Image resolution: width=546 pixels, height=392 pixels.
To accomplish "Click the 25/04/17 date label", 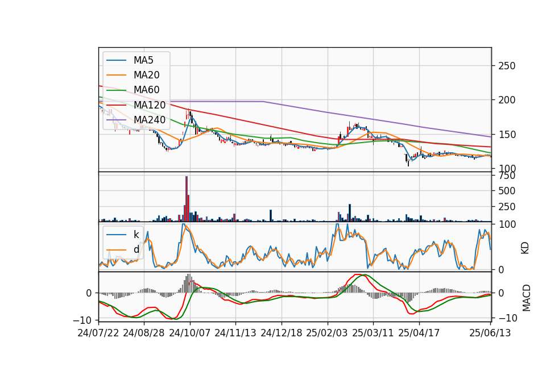I will [x=419, y=333].
